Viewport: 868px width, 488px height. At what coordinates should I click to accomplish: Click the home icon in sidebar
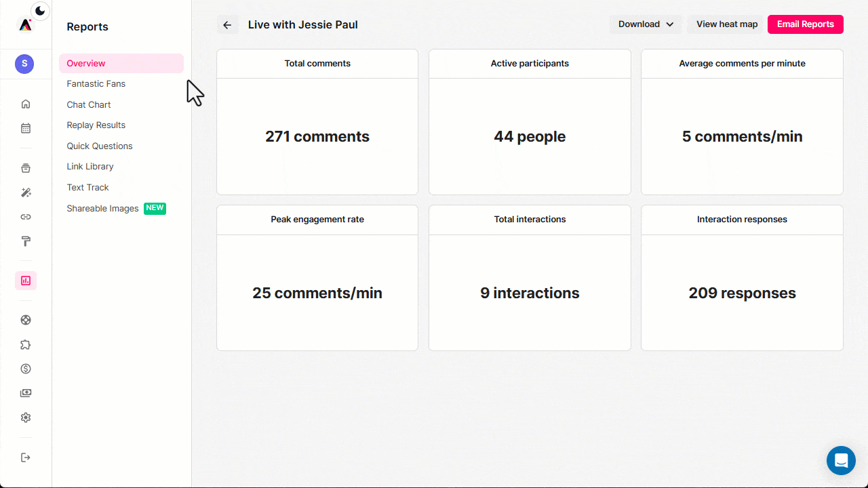pyautogui.click(x=26, y=104)
